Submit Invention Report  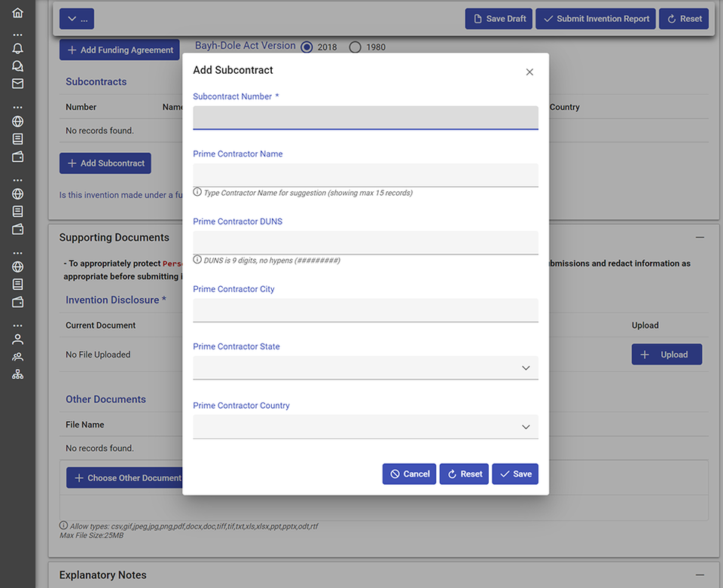(x=595, y=18)
